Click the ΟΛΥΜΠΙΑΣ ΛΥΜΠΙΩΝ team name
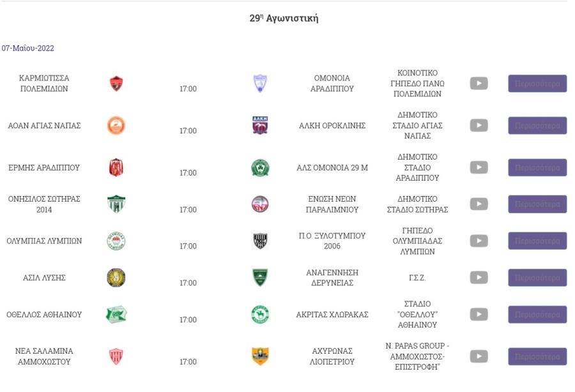The height and width of the screenshot is (392, 575). pos(44,241)
